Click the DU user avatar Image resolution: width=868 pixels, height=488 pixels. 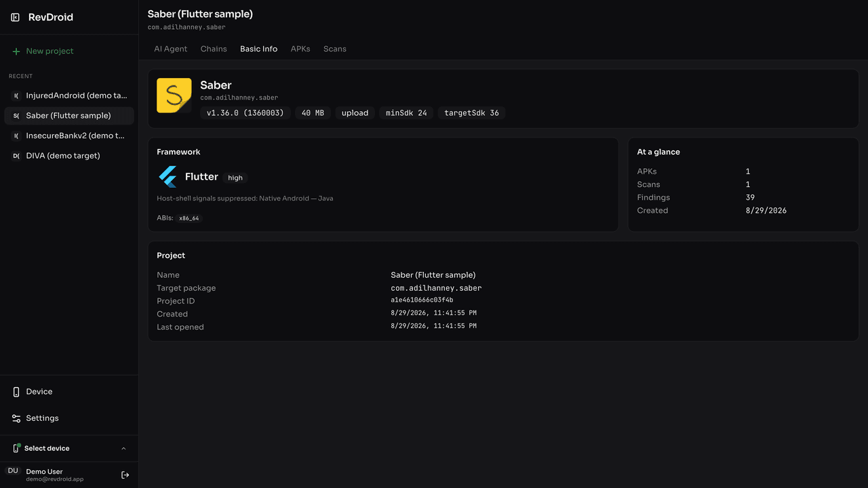tap(13, 471)
